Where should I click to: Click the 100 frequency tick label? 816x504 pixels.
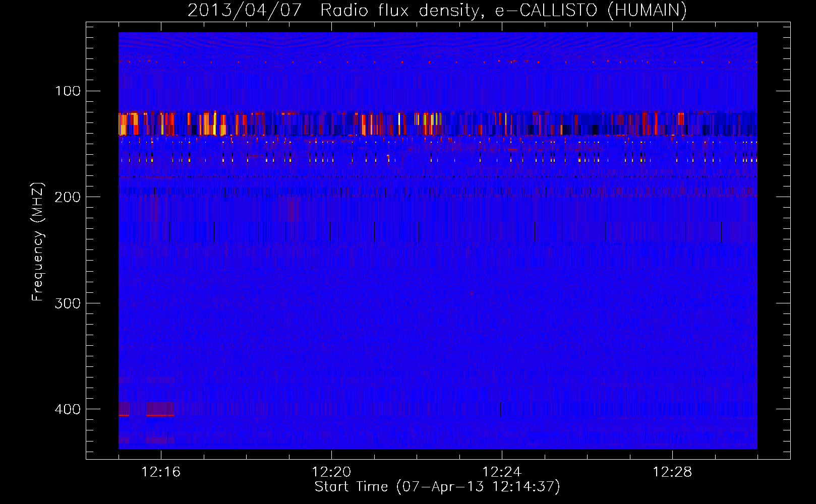(68, 91)
